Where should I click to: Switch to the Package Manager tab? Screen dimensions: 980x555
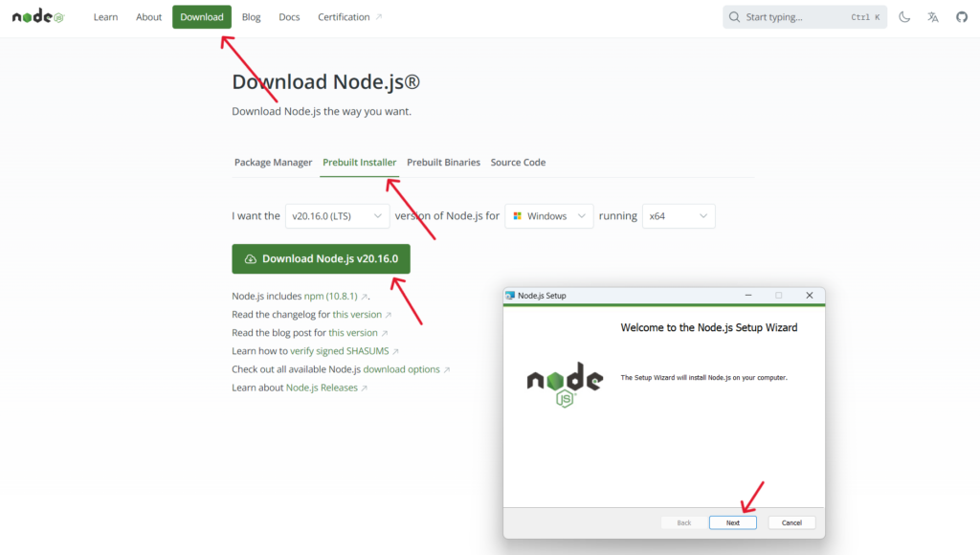coord(273,162)
